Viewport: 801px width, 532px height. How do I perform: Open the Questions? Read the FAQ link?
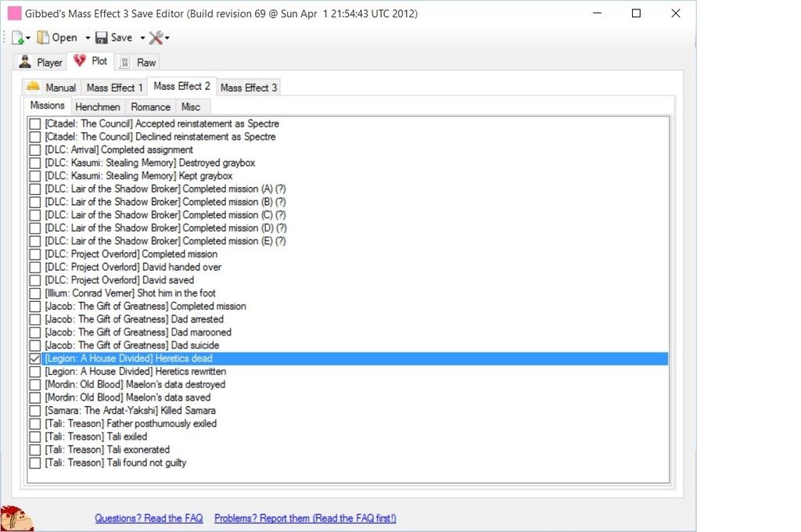tap(149, 518)
